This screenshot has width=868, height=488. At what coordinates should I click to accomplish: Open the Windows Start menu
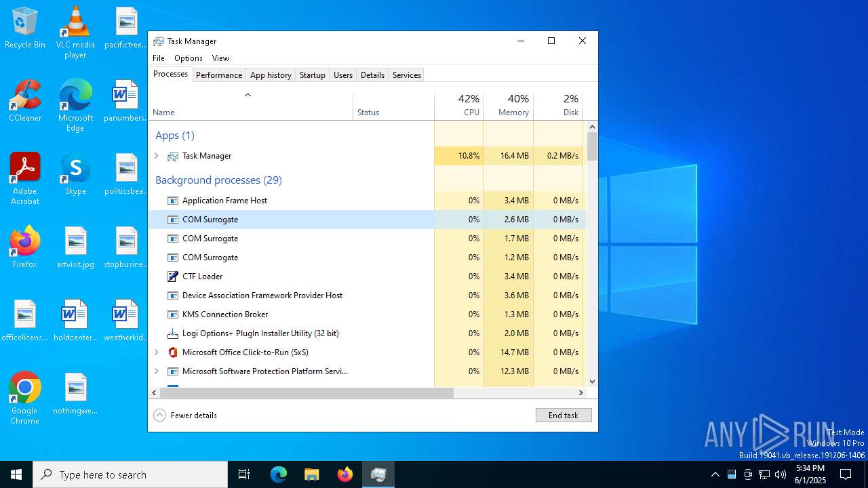[16, 474]
